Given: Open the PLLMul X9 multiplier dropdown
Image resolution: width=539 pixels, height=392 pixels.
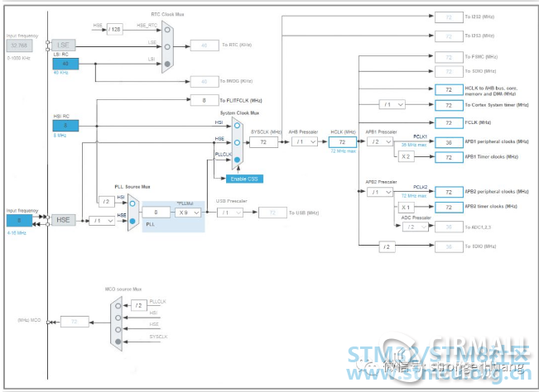Looking at the screenshot, I should pos(188,213).
